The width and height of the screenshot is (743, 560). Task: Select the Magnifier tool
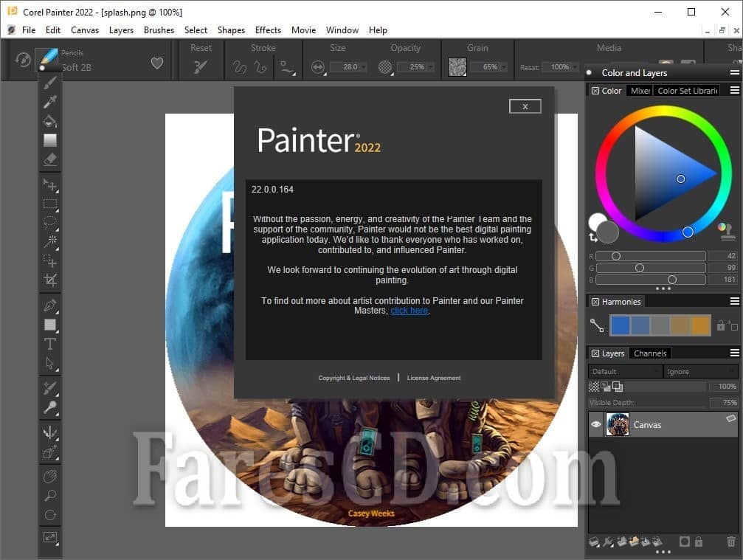49,496
